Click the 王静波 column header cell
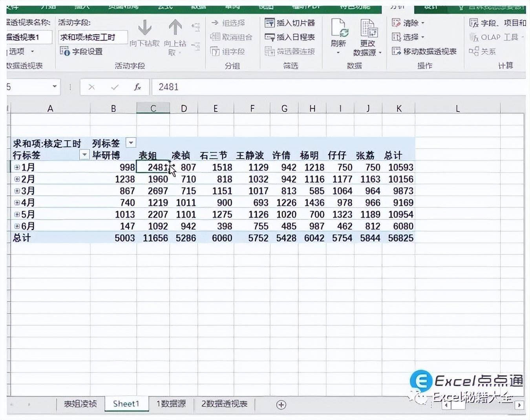 click(x=252, y=155)
